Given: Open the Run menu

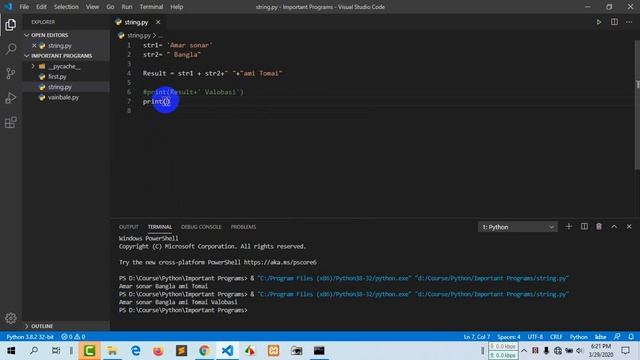Looking at the screenshot, I should 127,7.
